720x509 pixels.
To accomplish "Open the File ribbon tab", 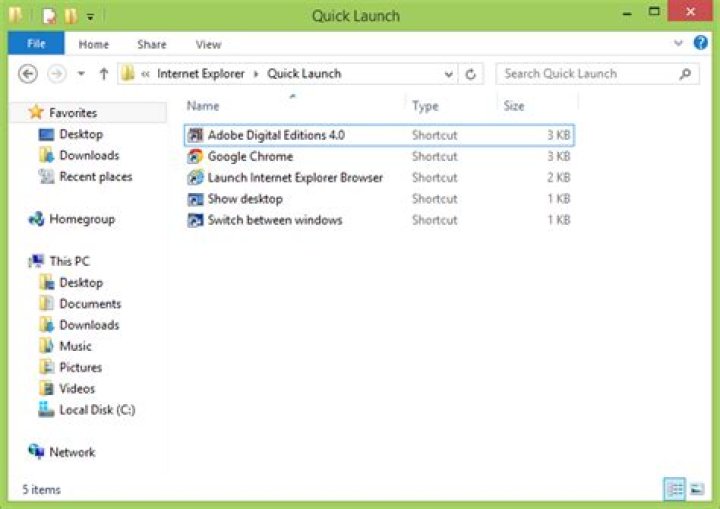I will click(36, 44).
